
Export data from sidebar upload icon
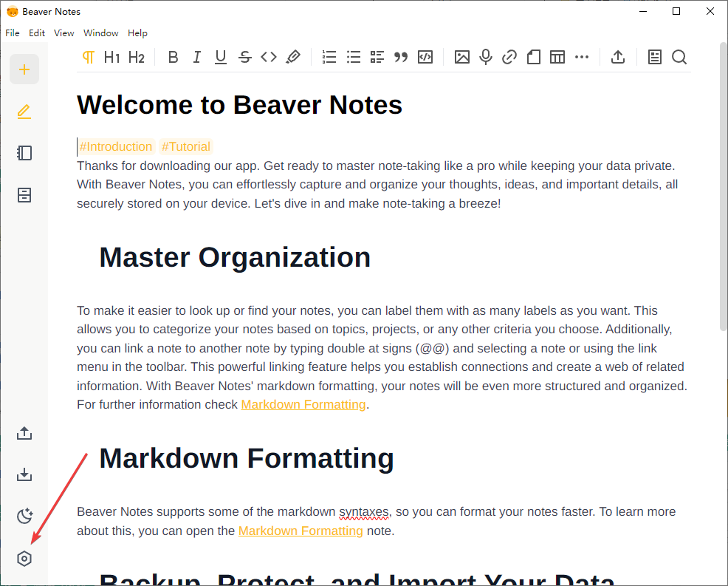click(24, 433)
